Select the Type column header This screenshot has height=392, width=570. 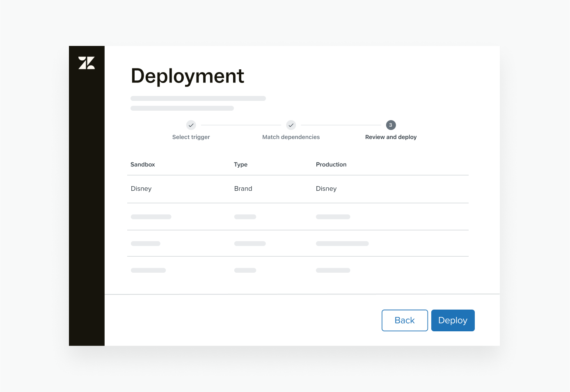(240, 164)
